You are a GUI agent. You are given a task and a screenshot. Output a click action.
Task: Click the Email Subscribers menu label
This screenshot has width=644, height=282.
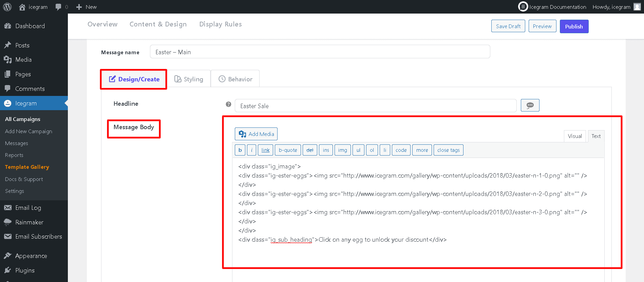(39, 237)
